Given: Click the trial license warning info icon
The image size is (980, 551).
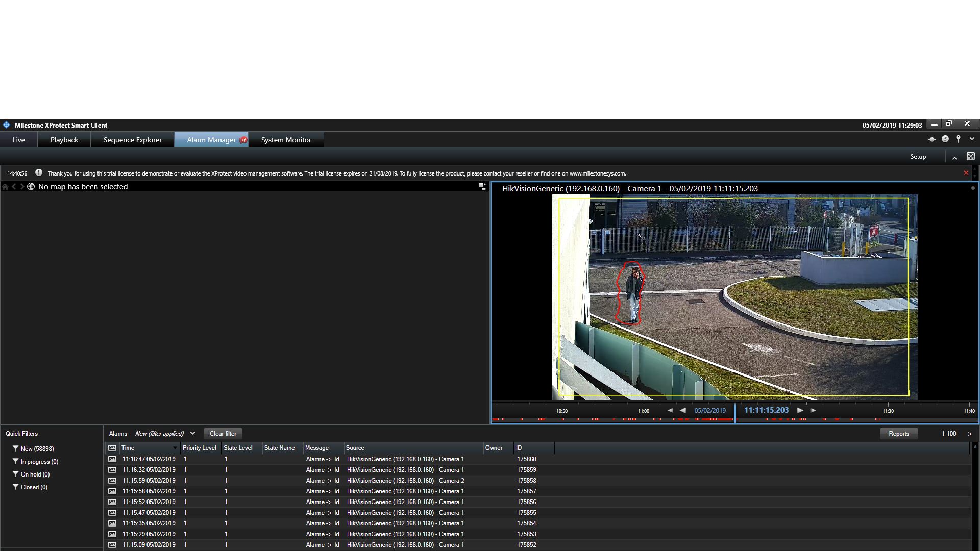Looking at the screenshot, I should (39, 173).
